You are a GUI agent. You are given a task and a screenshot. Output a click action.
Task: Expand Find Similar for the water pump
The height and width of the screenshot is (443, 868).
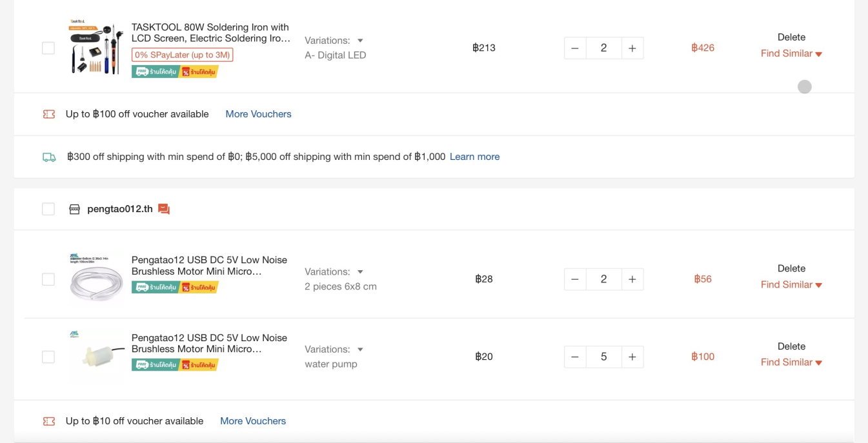[791, 362]
